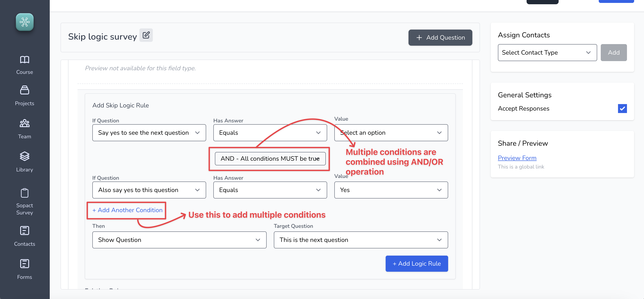The height and width of the screenshot is (299, 644).
Task: Open the Preview Form link
Action: [x=517, y=158]
